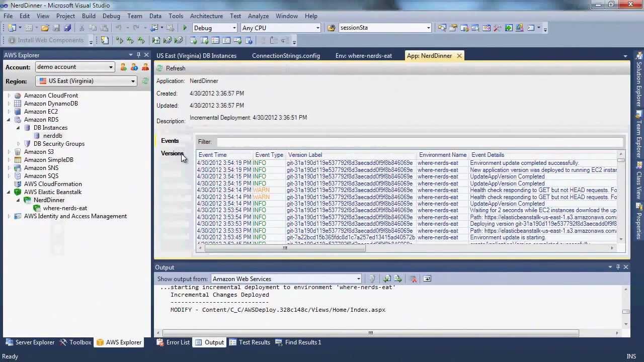644x362 pixels.
Task: Open the Show output from dropdown
Action: pos(358,279)
